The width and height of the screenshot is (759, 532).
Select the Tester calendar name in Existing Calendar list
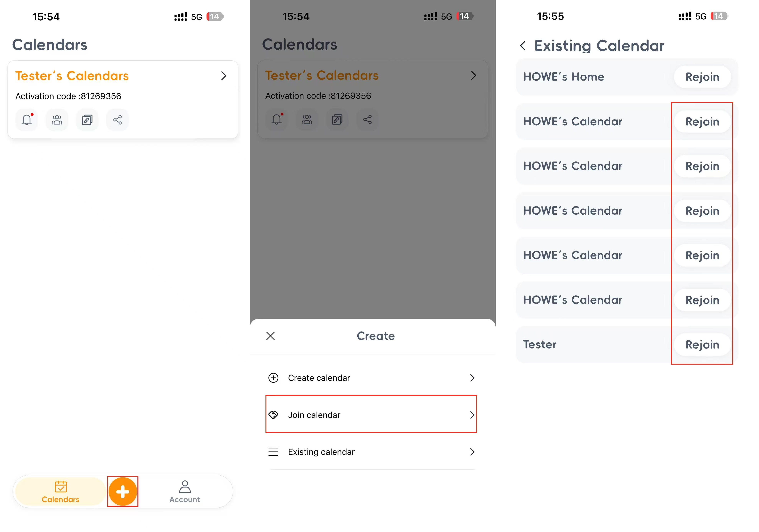click(x=540, y=344)
